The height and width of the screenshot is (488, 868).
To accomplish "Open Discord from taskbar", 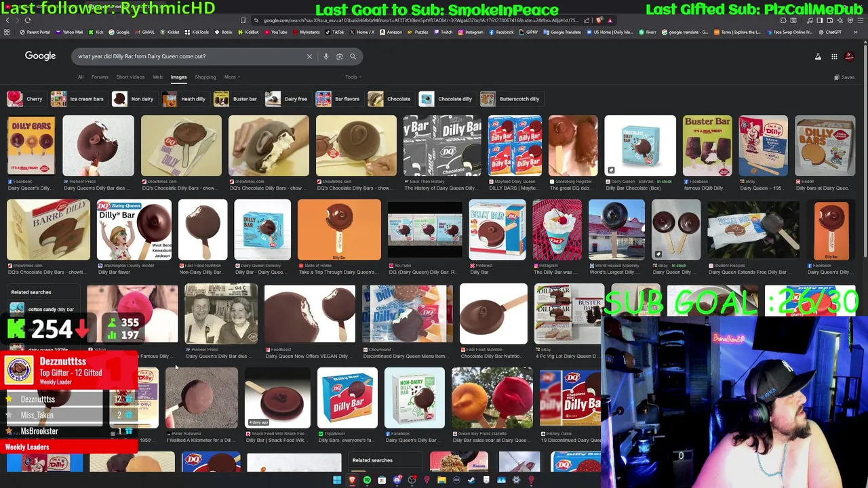I will 397,480.
